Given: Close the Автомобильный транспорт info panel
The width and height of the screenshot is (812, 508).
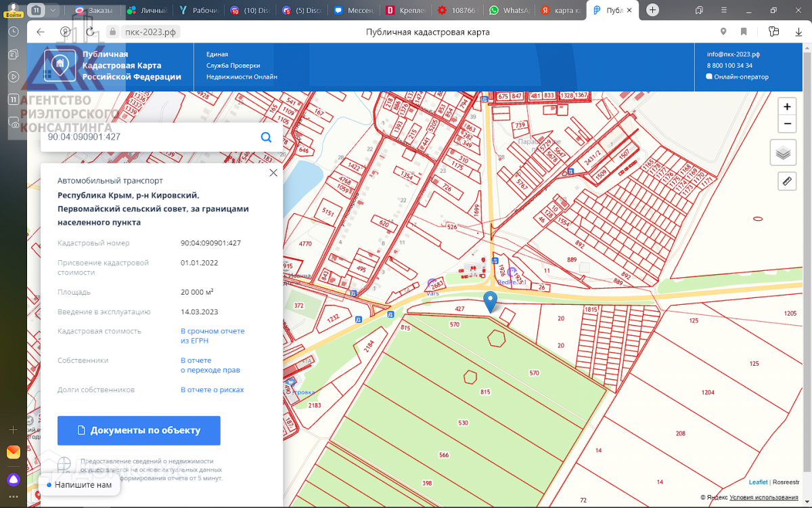Looking at the screenshot, I should (273, 173).
